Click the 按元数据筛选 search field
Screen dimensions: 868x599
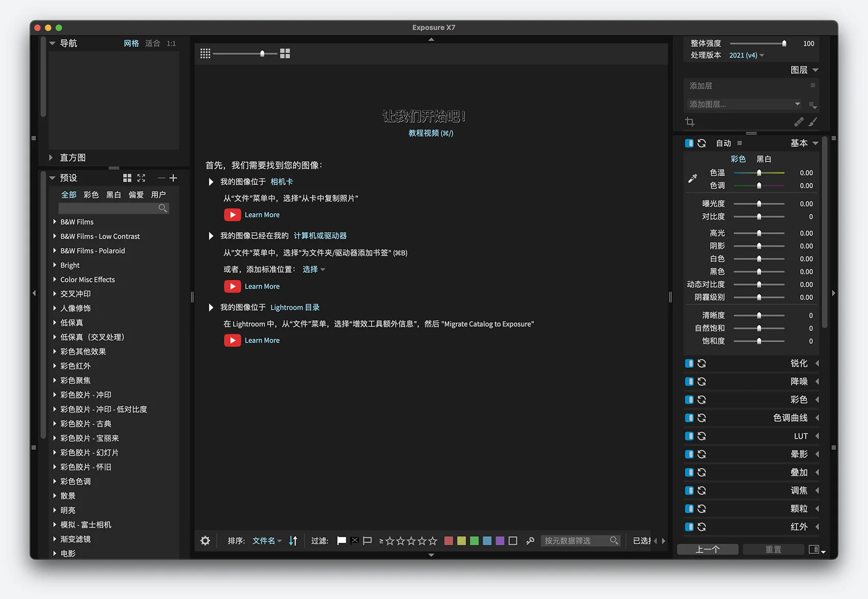point(581,541)
